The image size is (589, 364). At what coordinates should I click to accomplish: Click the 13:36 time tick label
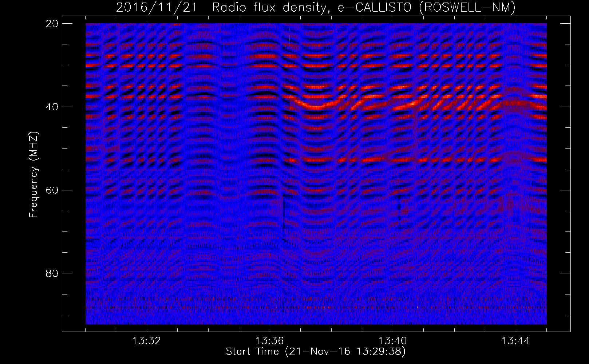coord(270,341)
